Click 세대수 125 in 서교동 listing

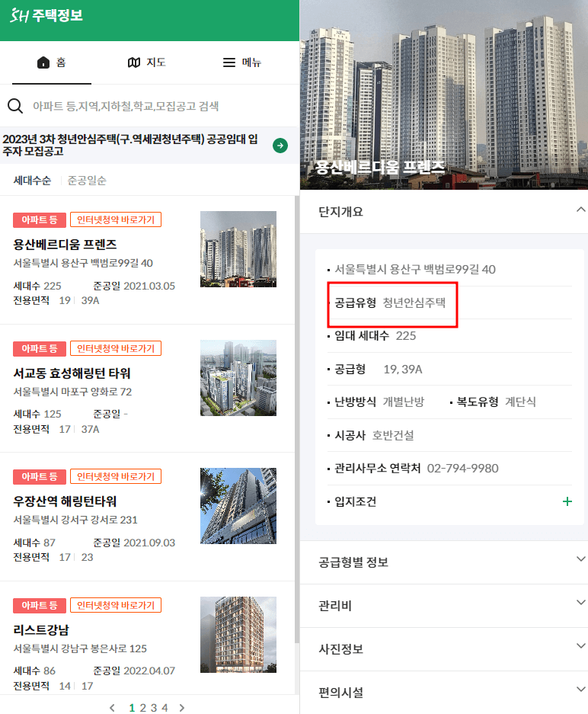click(37, 414)
